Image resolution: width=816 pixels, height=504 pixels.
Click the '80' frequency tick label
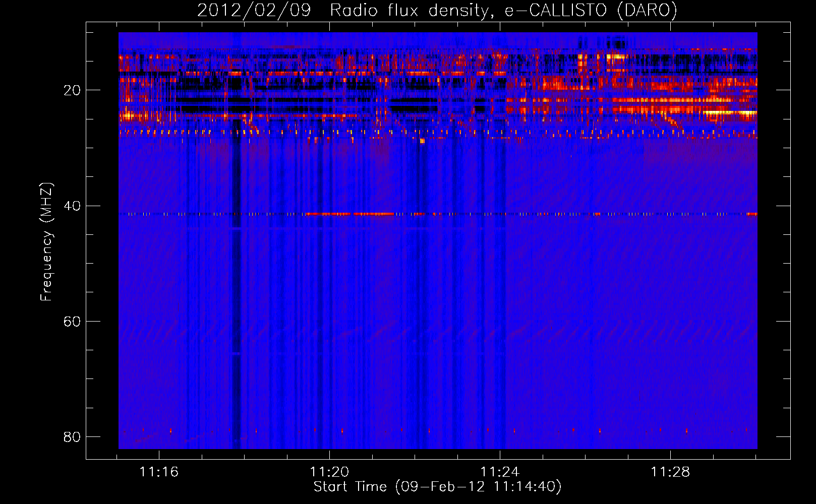(72, 437)
